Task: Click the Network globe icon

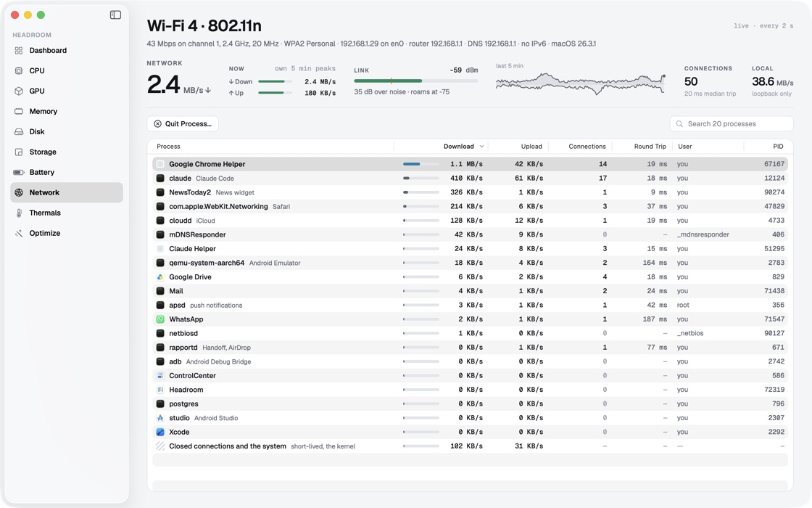Action: pyautogui.click(x=19, y=192)
